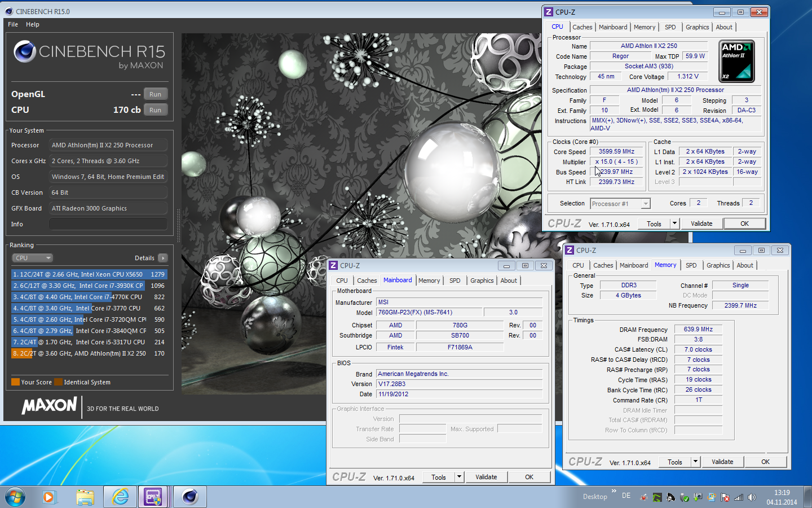Click Tools button in CPU window
Screen dimensions: 812x508
point(654,224)
